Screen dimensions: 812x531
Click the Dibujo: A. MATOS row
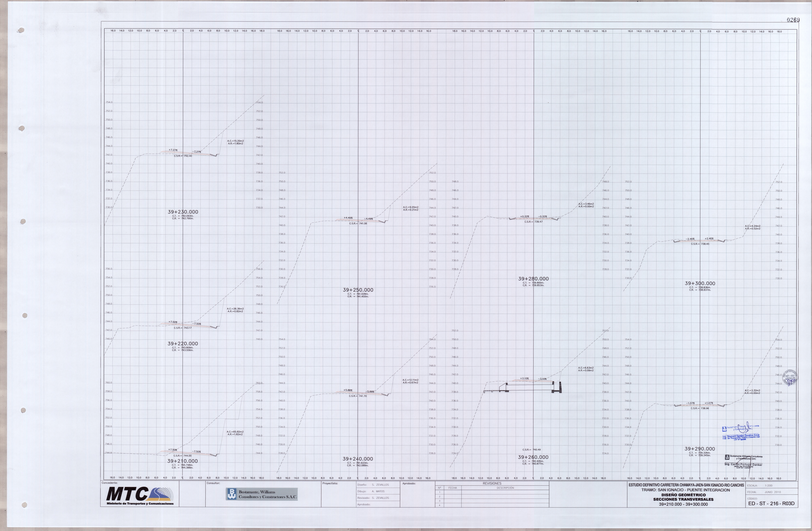378,491
